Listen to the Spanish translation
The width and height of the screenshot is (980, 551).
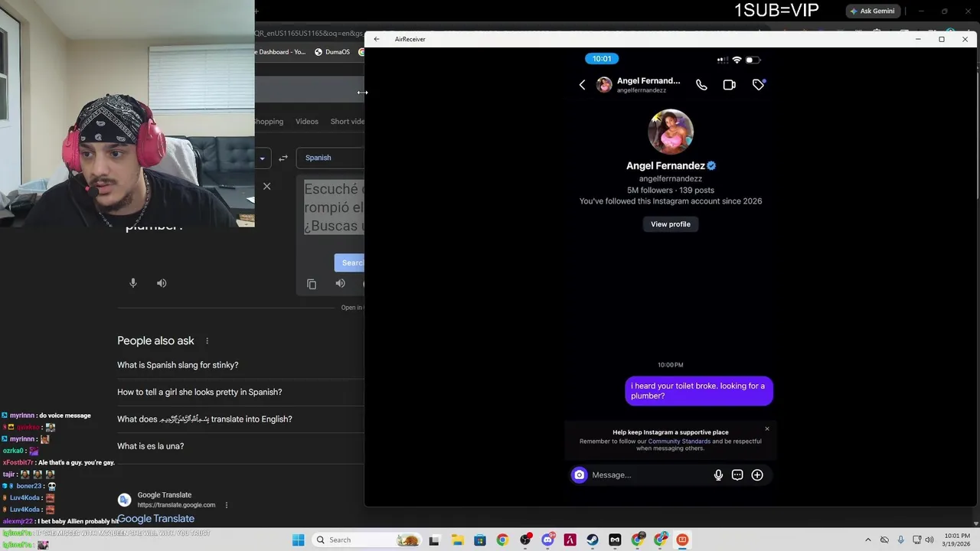pos(341,284)
